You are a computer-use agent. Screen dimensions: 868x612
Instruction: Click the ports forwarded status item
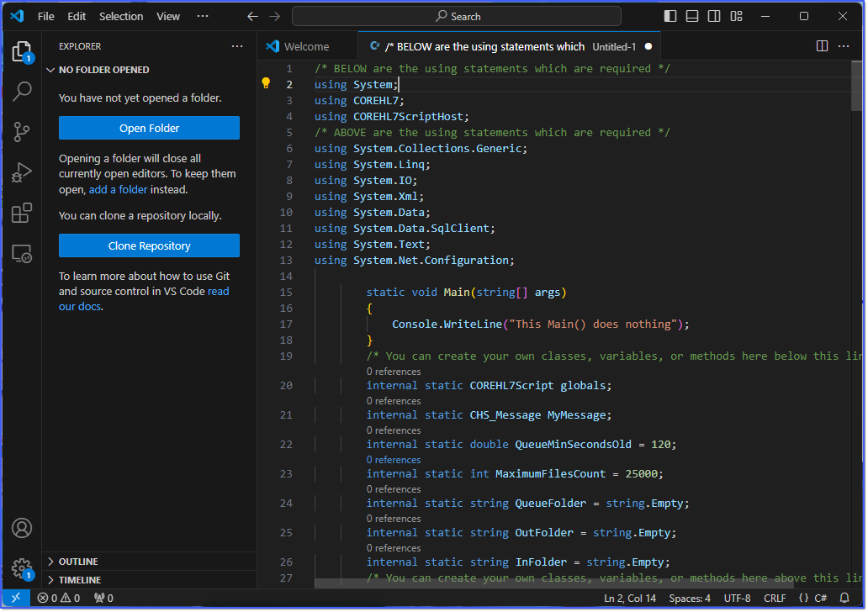pyautogui.click(x=103, y=599)
